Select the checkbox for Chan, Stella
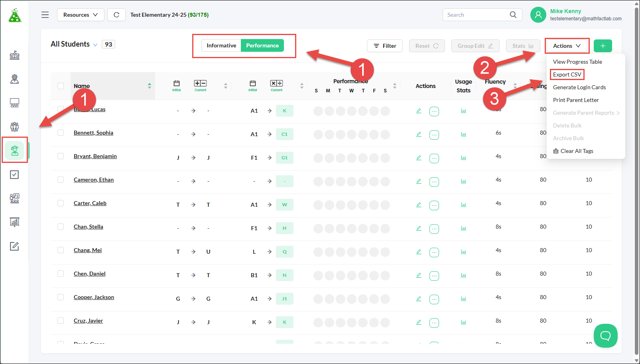 click(61, 227)
